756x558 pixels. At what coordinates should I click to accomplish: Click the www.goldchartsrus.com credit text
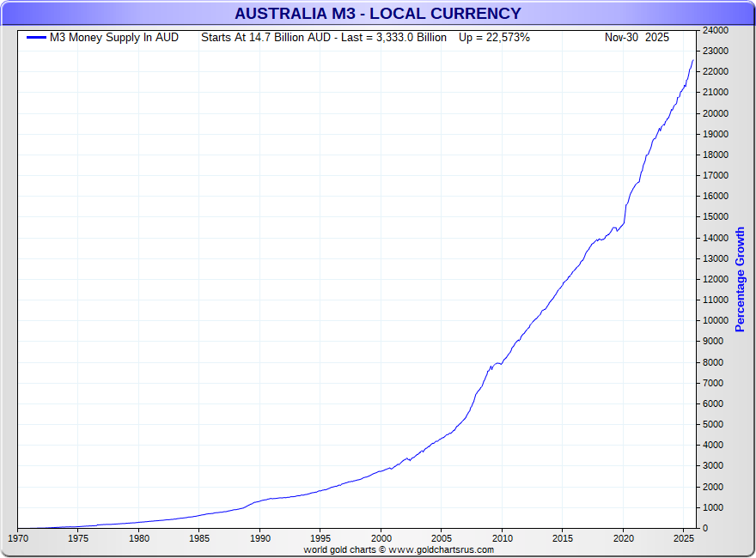coord(442,550)
